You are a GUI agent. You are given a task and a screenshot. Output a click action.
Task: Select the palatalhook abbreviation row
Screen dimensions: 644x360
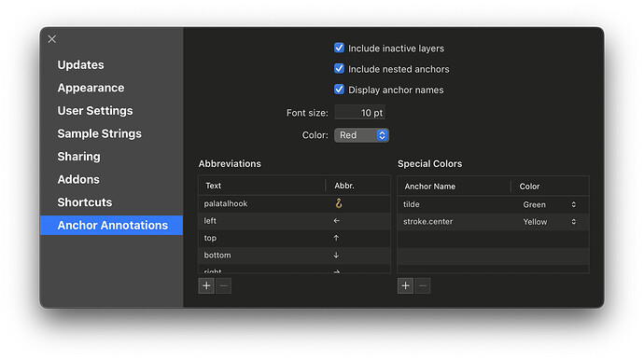pyautogui.click(x=294, y=203)
